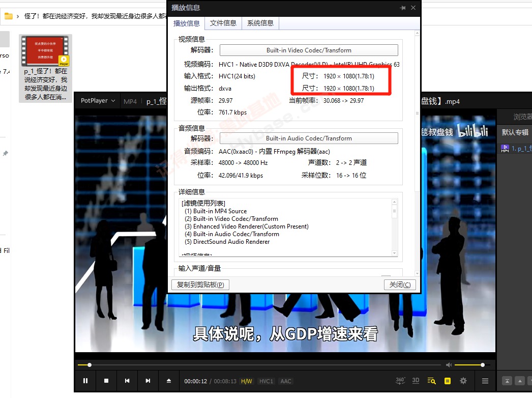Switch to the 播放信息 tab
Screen dimensions: 532x398
coord(186,23)
